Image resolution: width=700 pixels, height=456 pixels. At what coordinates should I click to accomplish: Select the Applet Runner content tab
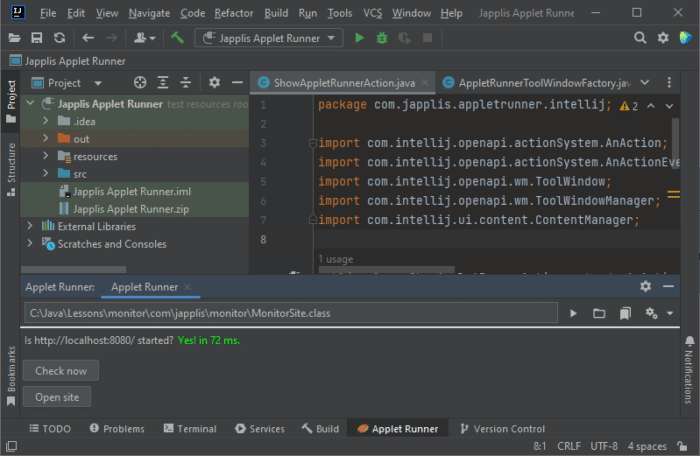(x=150, y=287)
